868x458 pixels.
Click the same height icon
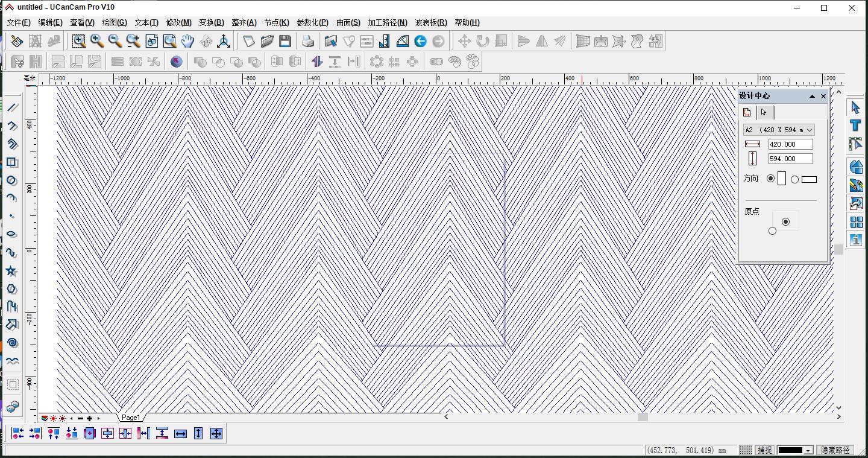click(x=198, y=433)
